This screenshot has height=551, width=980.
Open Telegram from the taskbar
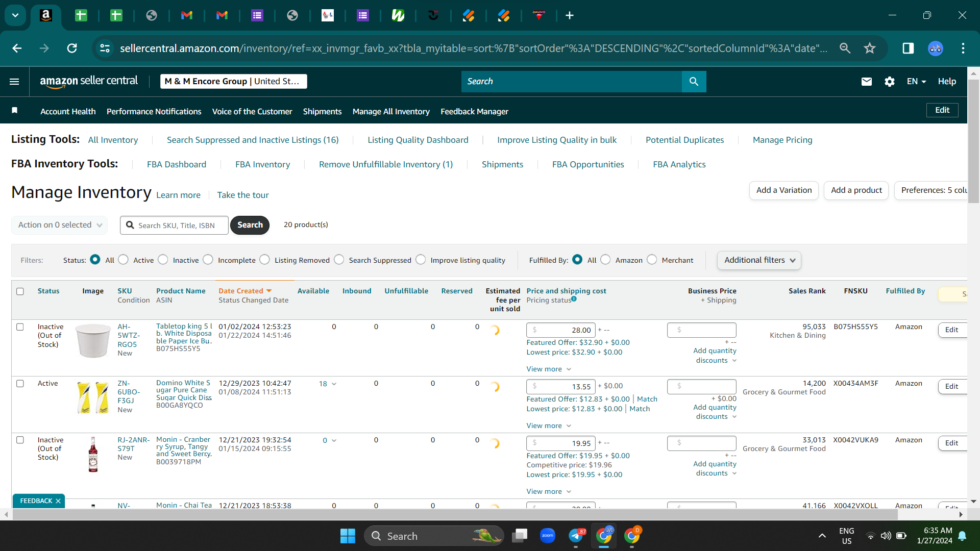(x=576, y=536)
